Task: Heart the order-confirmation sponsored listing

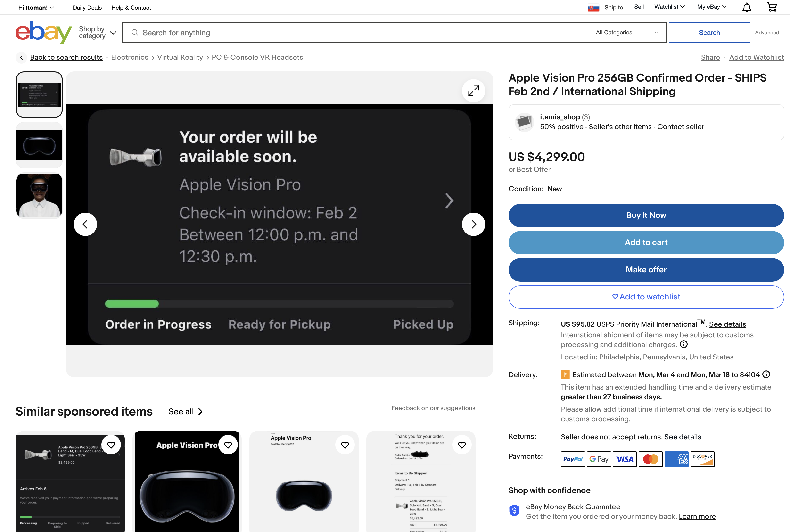Action: coord(462,444)
